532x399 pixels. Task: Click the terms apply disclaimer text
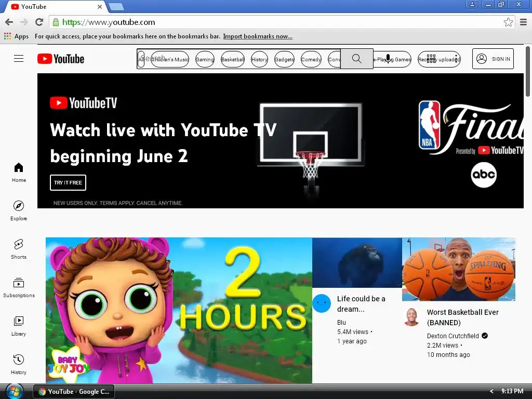(x=118, y=203)
